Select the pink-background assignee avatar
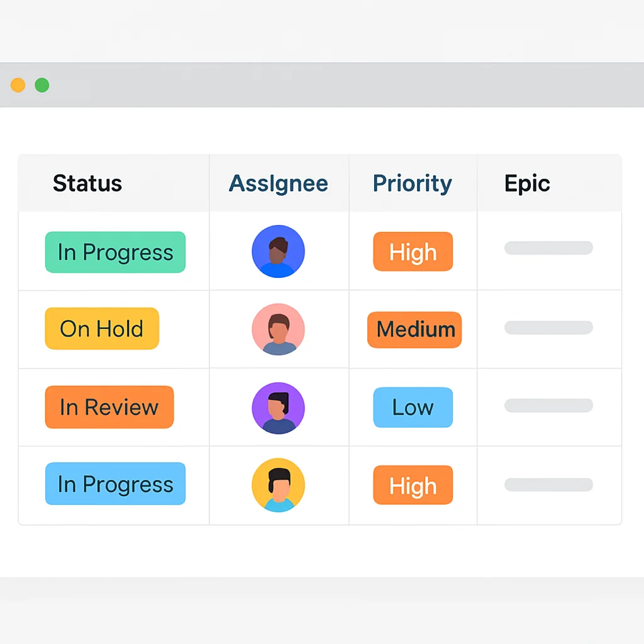The image size is (644, 644). (x=278, y=329)
